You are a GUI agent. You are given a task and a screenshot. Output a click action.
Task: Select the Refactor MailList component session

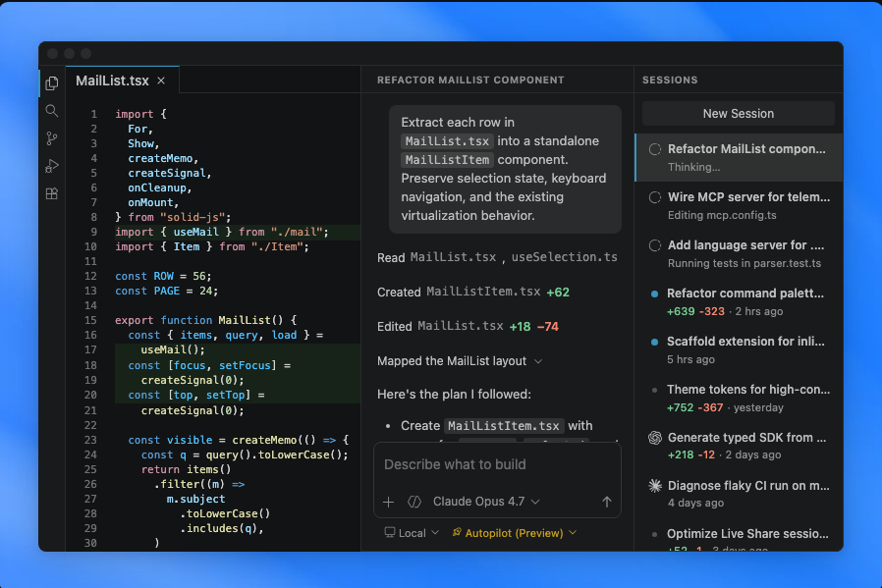click(739, 157)
